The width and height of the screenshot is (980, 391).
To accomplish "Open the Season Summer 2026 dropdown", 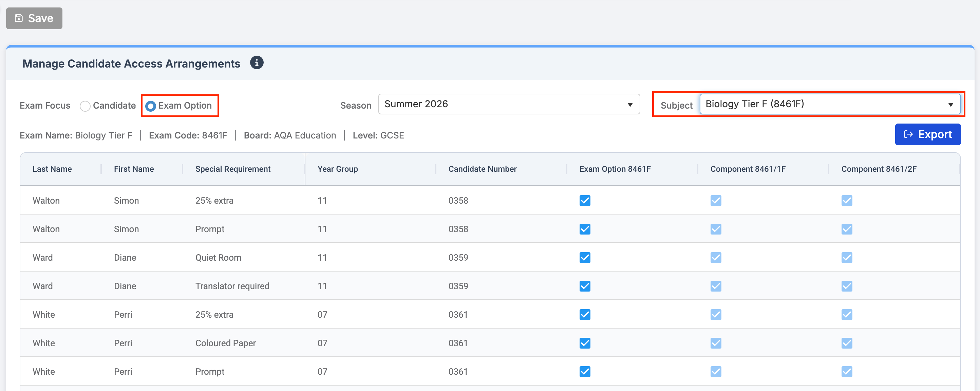I will (x=509, y=104).
